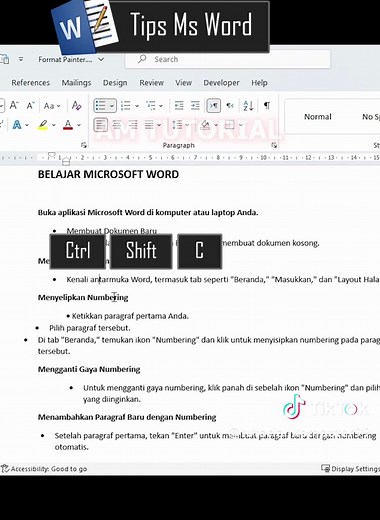The image size is (380, 520).
Task: Click the Menyelipkan Numbering heading
Action: click(x=83, y=297)
